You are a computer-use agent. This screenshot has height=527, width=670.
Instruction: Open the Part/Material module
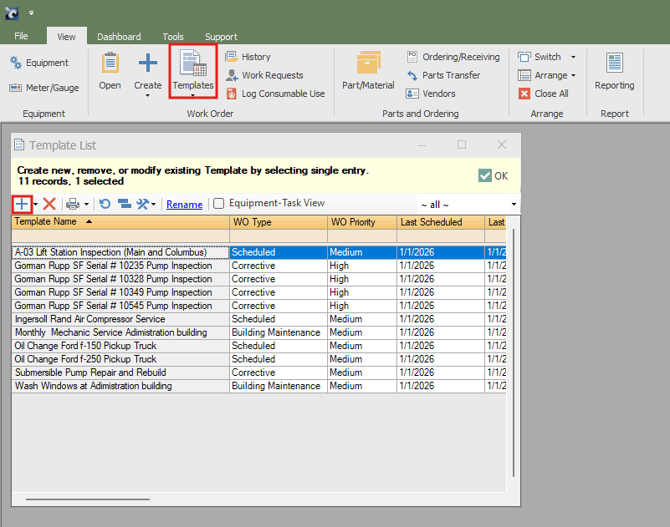pyautogui.click(x=369, y=72)
